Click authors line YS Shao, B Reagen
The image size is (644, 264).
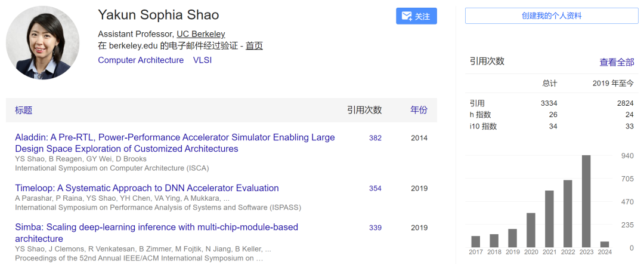click(x=81, y=159)
